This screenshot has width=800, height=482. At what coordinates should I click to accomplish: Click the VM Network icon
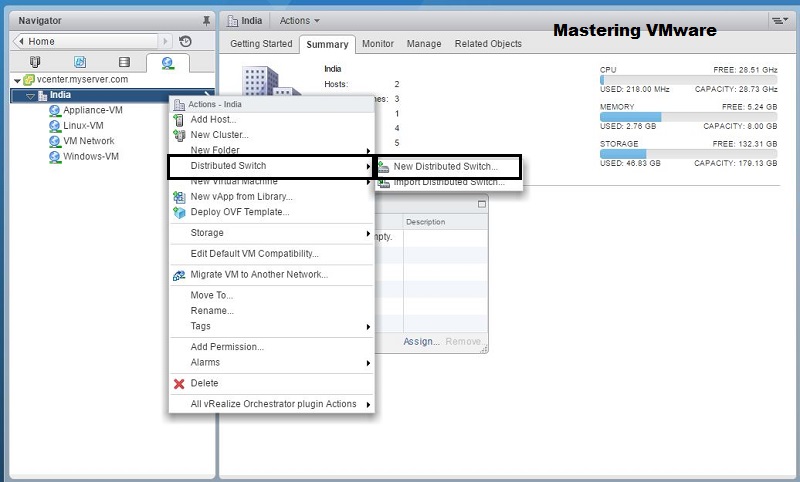coord(55,141)
